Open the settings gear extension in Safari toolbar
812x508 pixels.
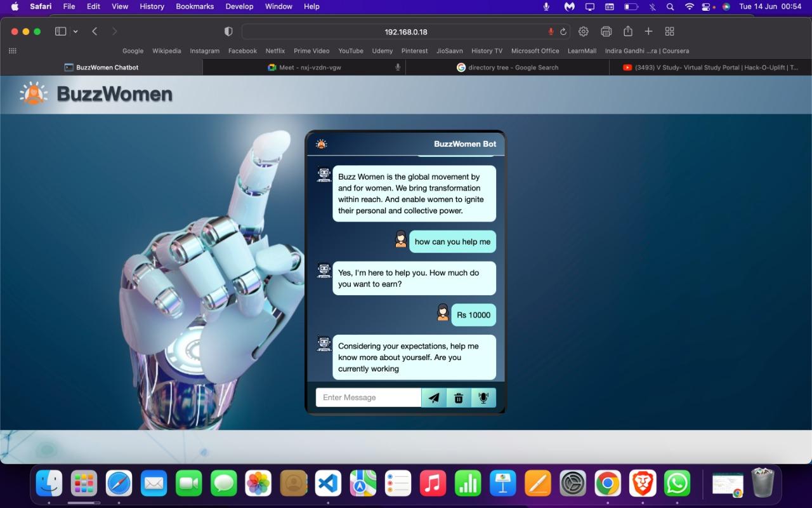pyautogui.click(x=584, y=31)
